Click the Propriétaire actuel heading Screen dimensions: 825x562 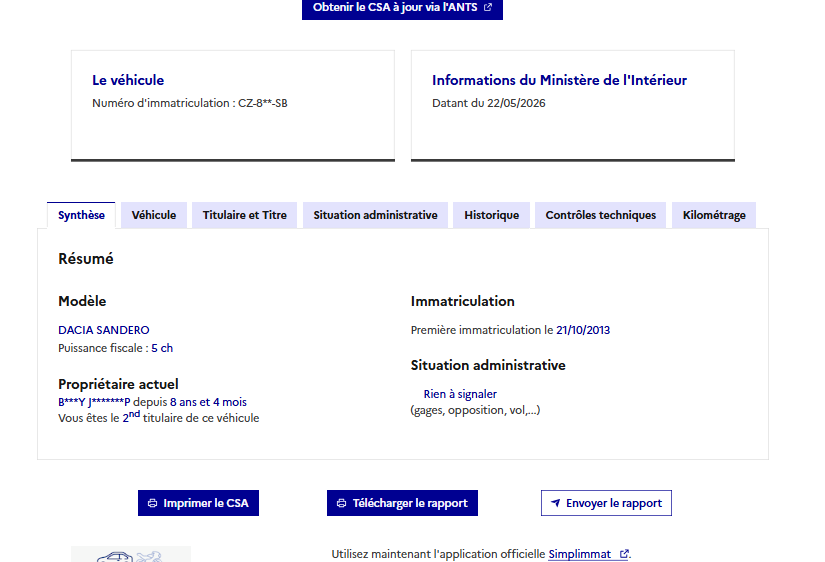pyautogui.click(x=118, y=384)
